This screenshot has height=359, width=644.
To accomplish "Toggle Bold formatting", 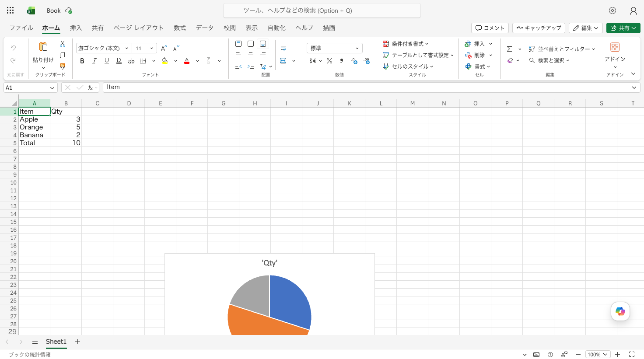I will pyautogui.click(x=82, y=61).
